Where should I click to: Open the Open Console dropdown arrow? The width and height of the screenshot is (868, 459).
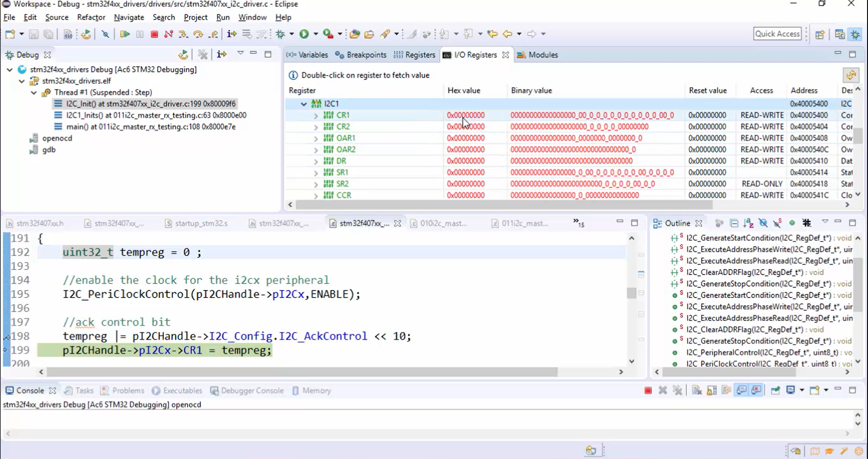click(825, 390)
